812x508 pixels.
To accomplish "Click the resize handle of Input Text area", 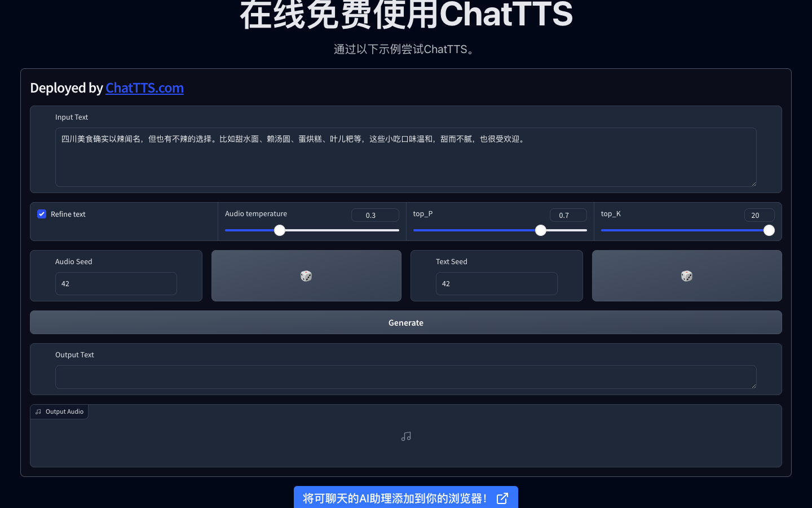I will [753, 183].
